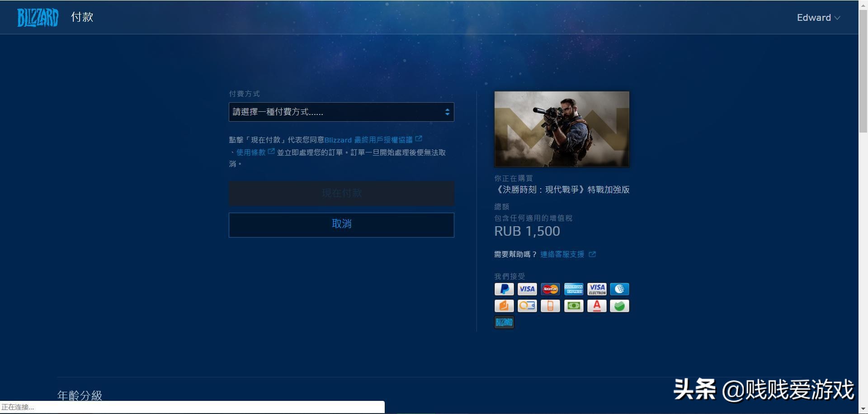Click the 付費方式 field label
Viewport: 868px width, 414px height.
(x=244, y=94)
